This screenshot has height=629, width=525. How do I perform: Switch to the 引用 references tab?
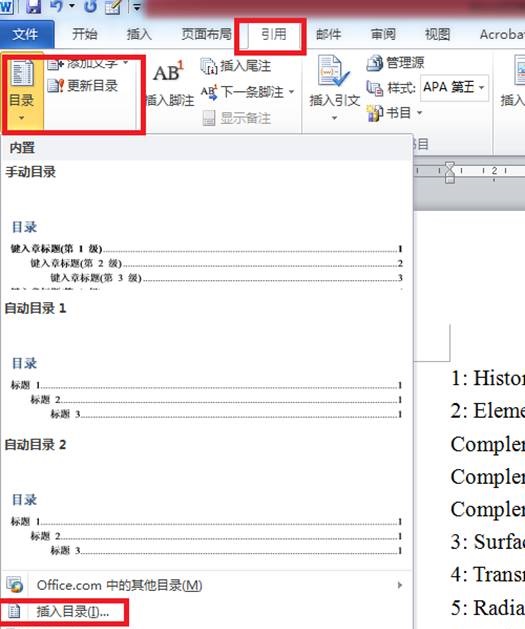click(x=274, y=34)
